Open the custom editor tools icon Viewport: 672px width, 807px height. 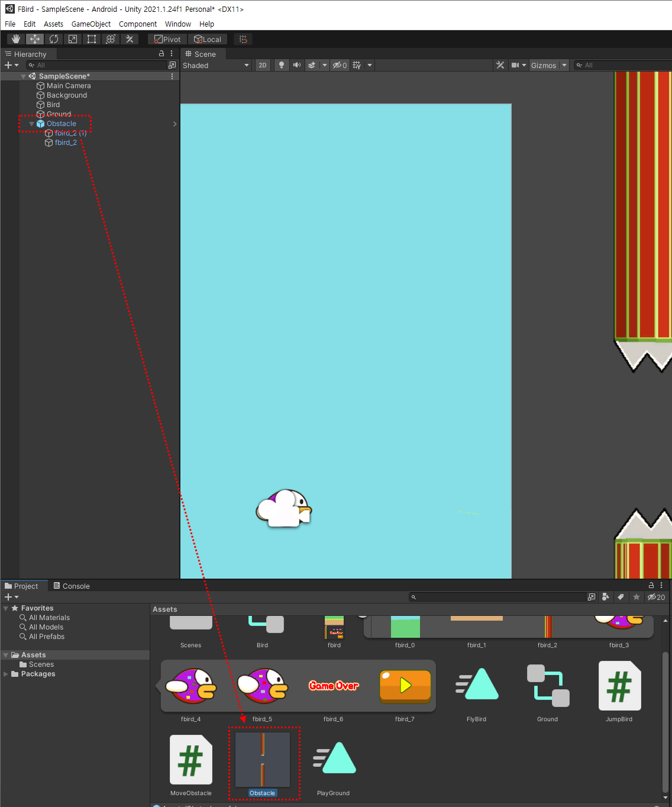click(130, 39)
